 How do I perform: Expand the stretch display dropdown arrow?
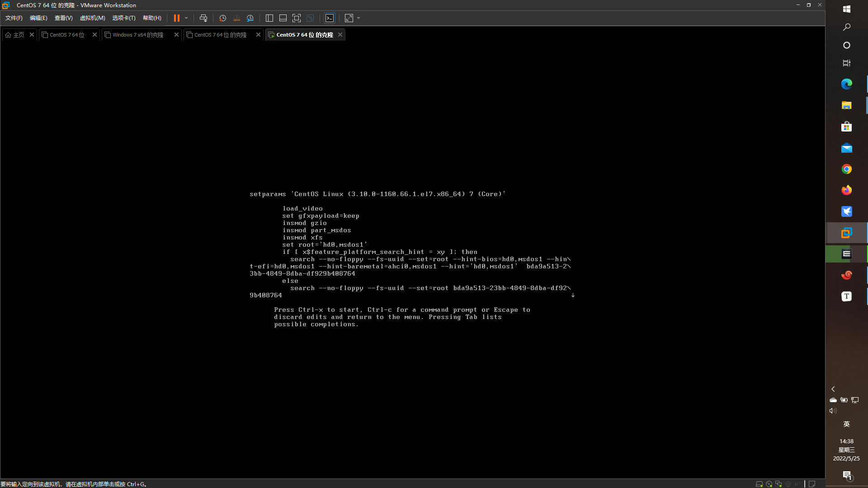[x=359, y=18]
